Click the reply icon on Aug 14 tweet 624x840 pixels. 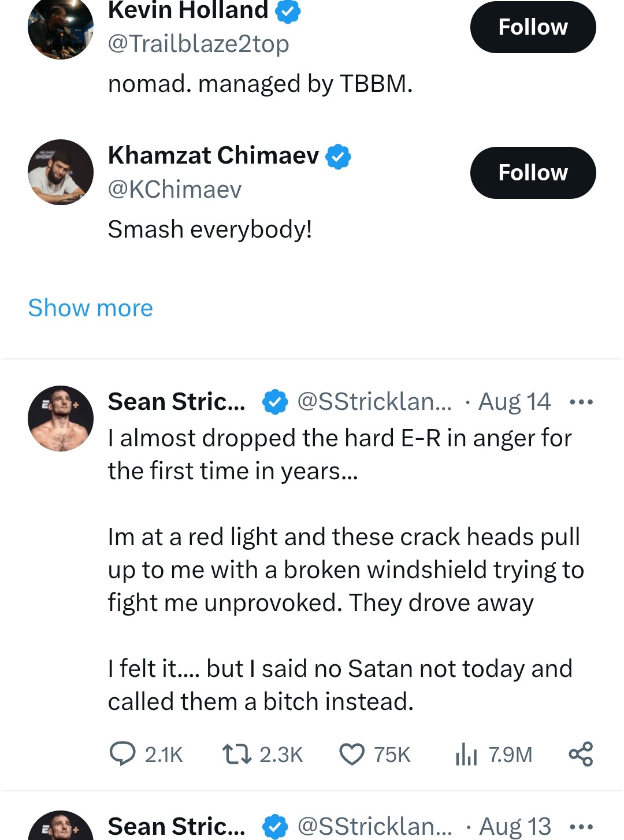(x=122, y=754)
